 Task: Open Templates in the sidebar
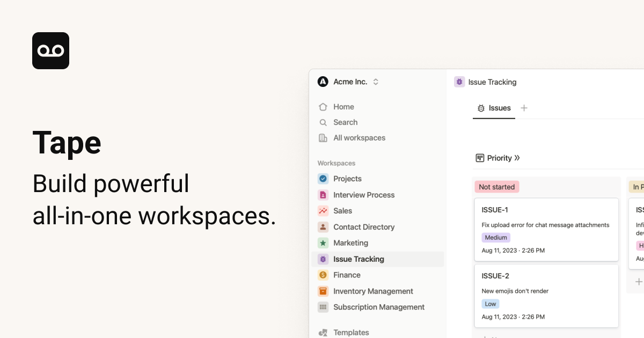[x=351, y=333]
